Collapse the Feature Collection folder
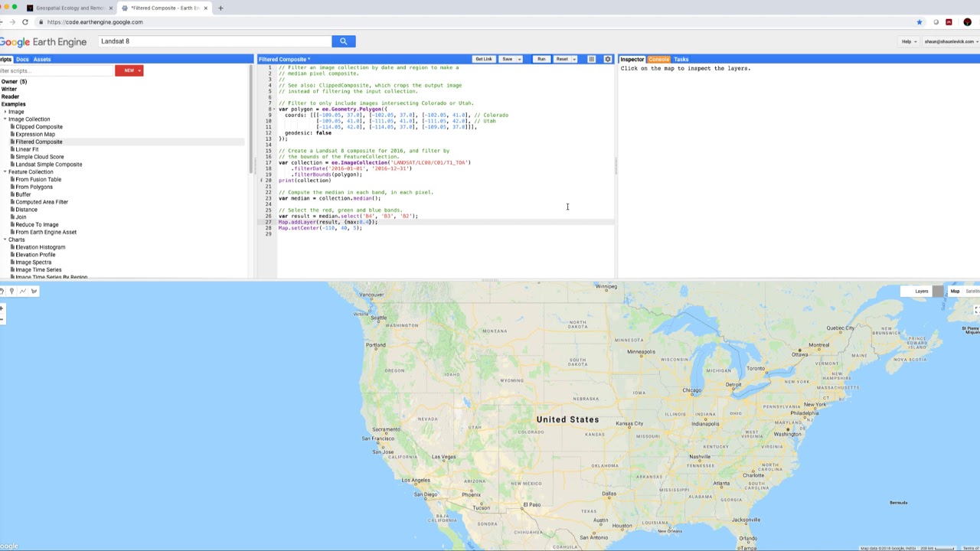 click(5, 172)
